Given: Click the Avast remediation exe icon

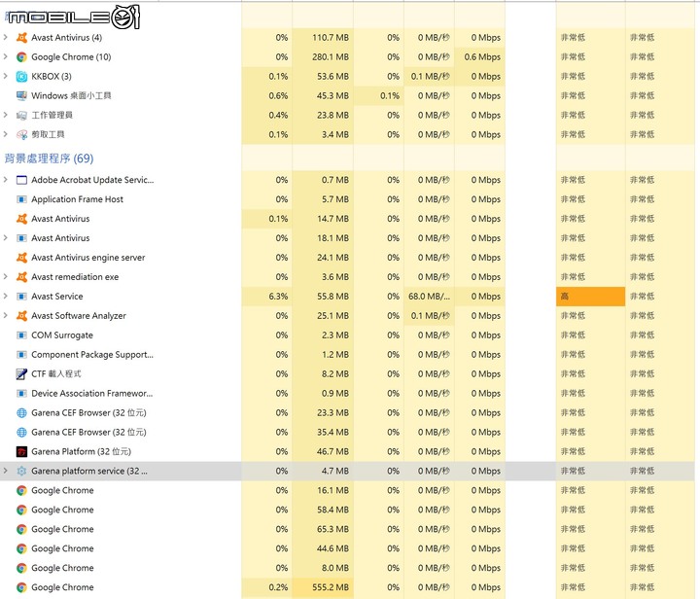Looking at the screenshot, I should pyautogui.click(x=21, y=277).
